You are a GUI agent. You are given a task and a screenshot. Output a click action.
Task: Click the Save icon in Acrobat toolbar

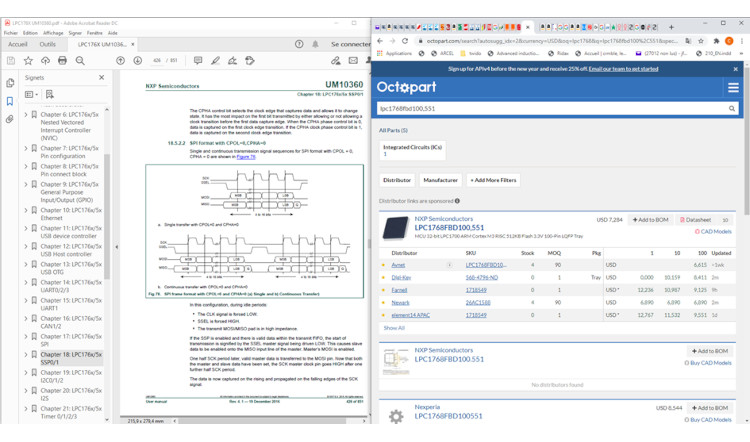(x=11, y=61)
